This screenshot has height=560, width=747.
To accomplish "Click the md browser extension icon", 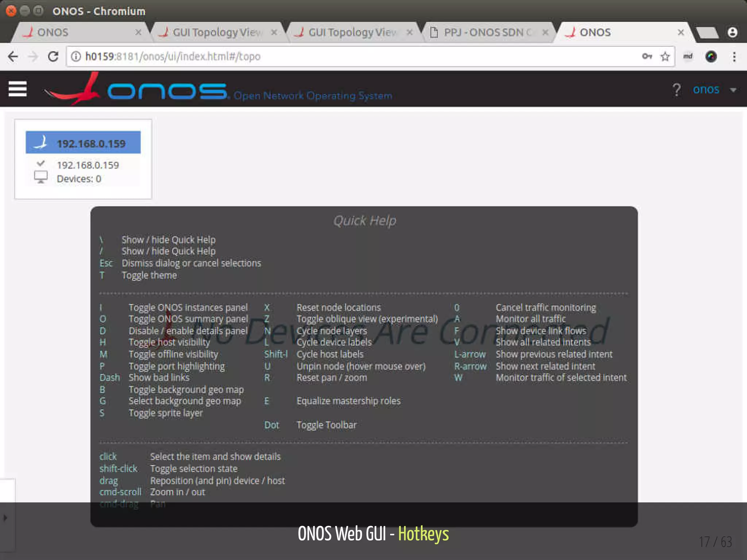I will [x=688, y=56].
